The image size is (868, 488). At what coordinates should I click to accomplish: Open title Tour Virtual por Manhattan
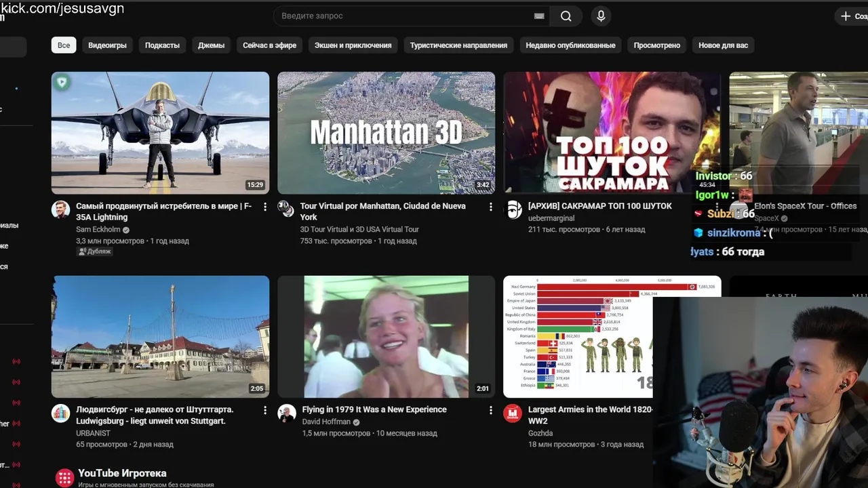coord(382,211)
